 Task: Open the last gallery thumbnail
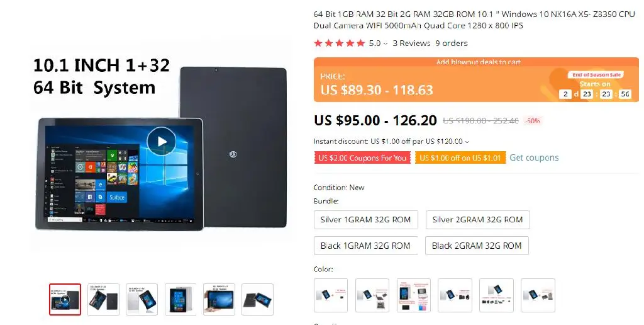point(257,300)
